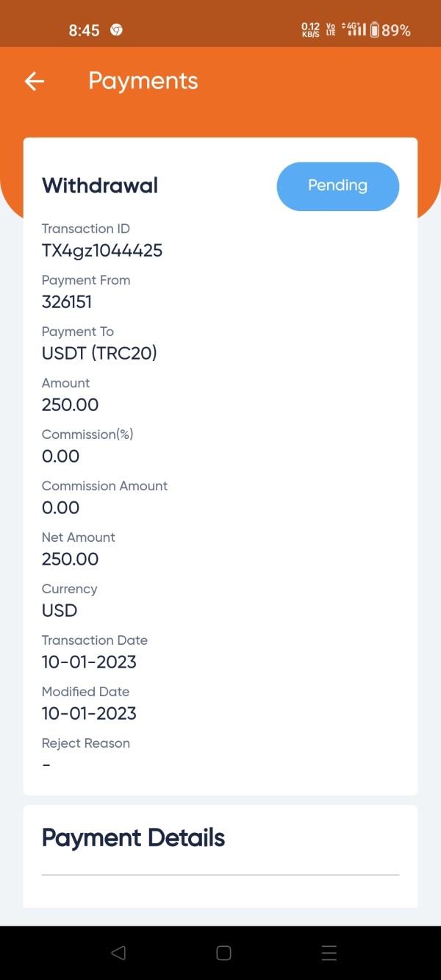Image resolution: width=441 pixels, height=980 pixels.
Task: Open the Payment Details section heading
Action: (133, 838)
